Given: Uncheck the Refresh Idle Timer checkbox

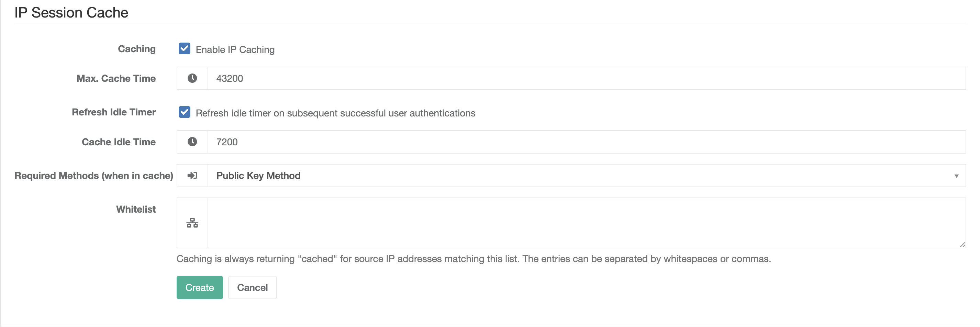Looking at the screenshot, I should point(185,112).
